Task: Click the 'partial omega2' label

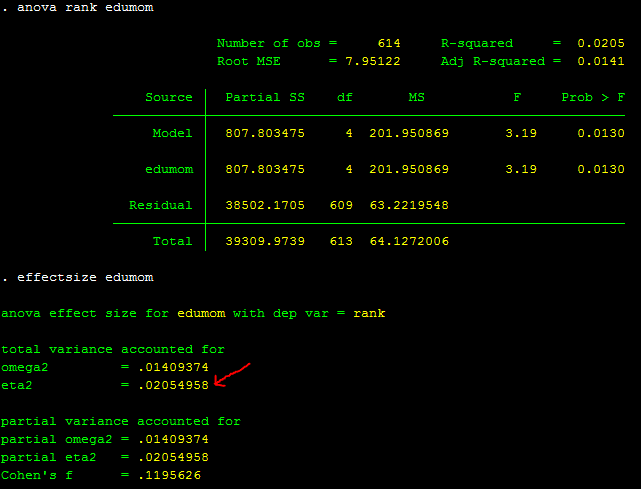Action: (x=56, y=440)
